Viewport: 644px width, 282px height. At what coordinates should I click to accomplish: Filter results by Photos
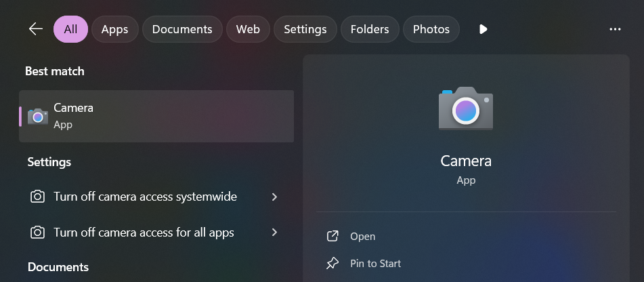(431, 29)
